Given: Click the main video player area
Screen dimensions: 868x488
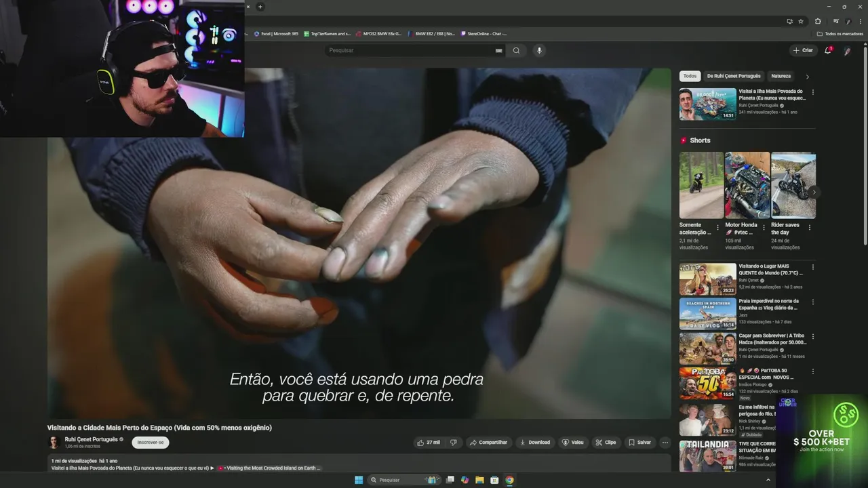Looking at the screenshot, I should (x=359, y=243).
